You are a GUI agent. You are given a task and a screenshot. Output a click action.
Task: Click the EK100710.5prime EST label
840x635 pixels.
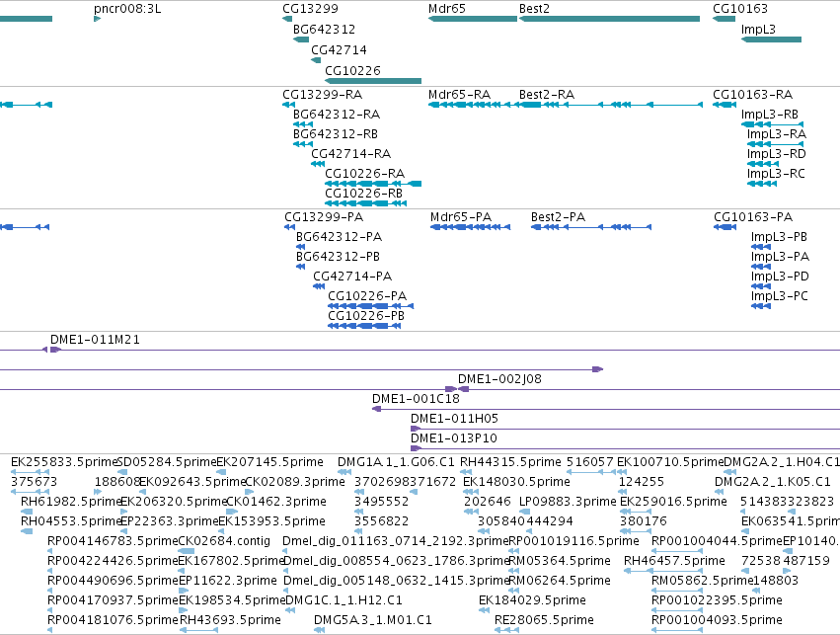coord(670,462)
